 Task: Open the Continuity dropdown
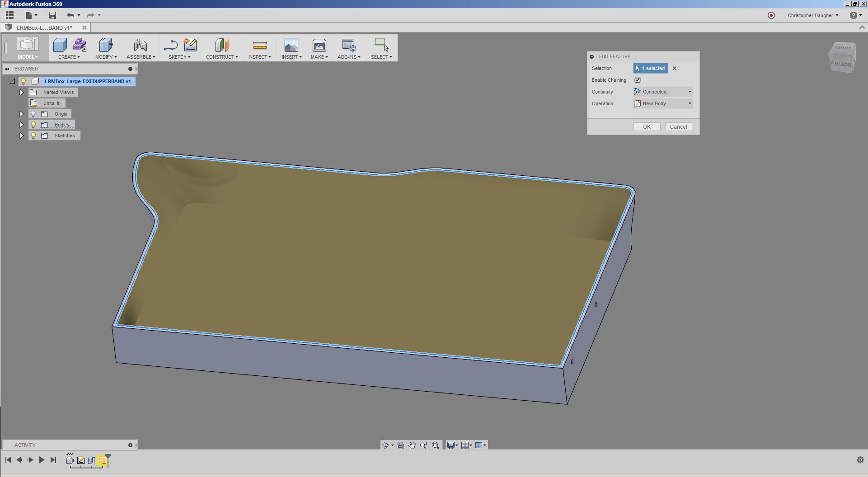point(663,92)
